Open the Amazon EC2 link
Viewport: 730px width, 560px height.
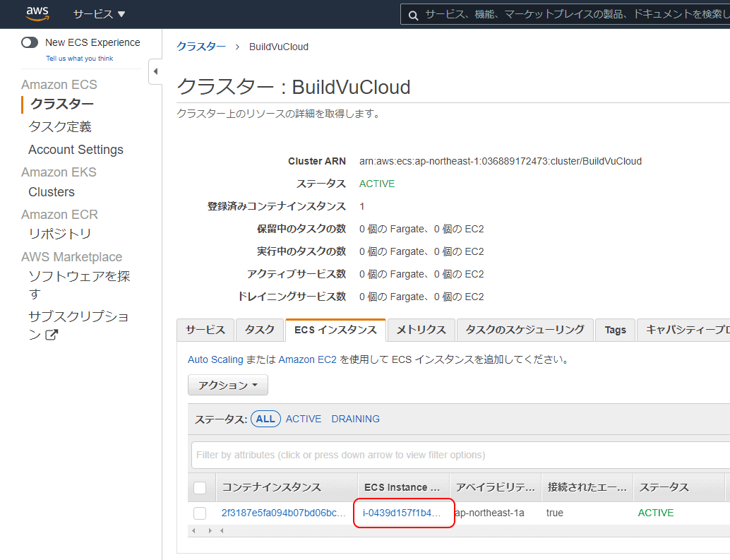pos(307,359)
